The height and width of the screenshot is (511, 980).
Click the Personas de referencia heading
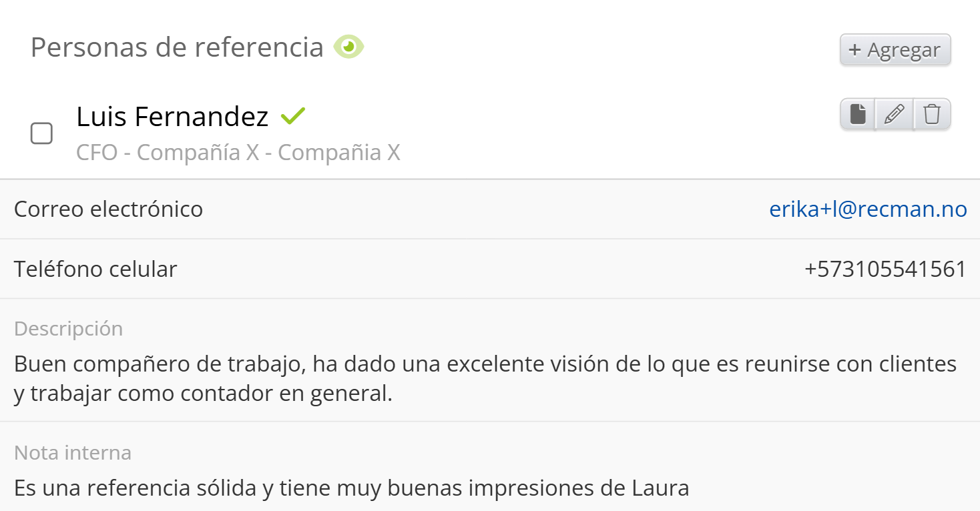pyautogui.click(x=177, y=47)
